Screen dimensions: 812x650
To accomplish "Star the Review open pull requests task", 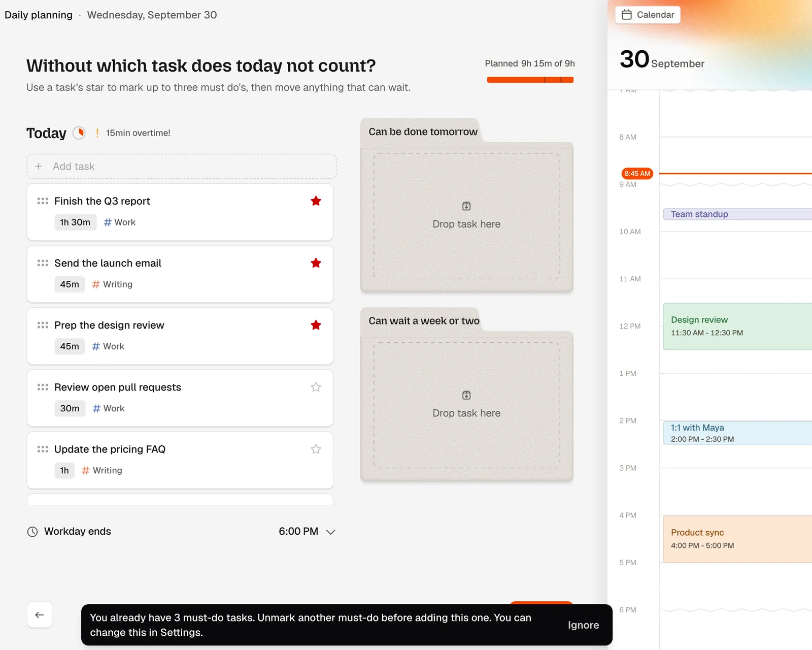I will coord(316,387).
